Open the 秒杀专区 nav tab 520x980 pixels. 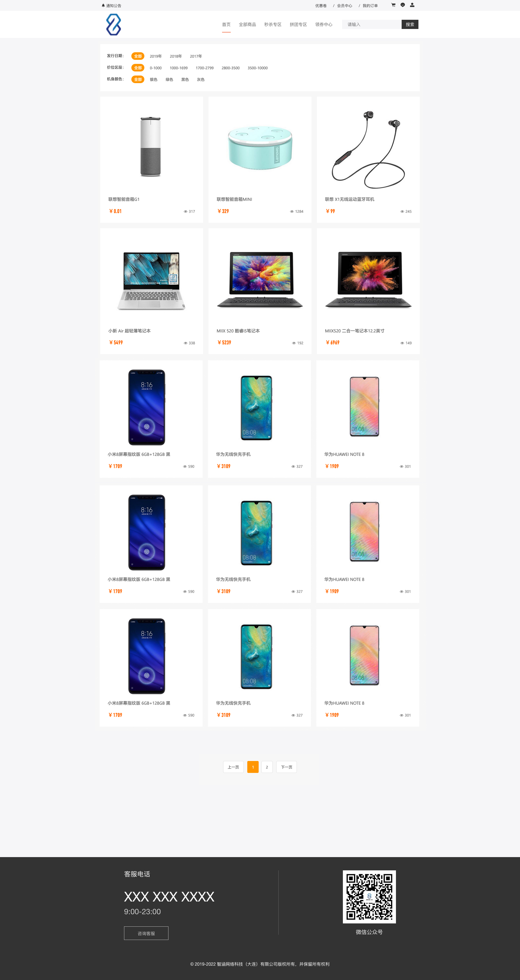(x=273, y=24)
